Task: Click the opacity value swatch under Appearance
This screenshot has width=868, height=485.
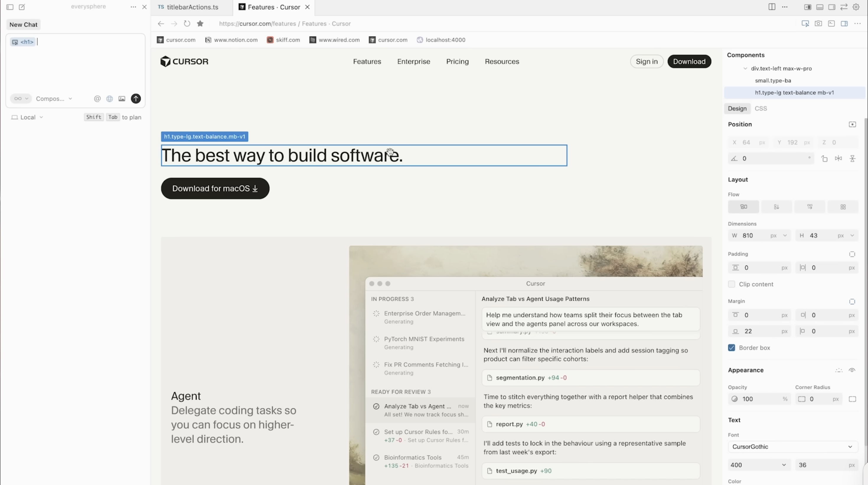Action: tap(735, 399)
